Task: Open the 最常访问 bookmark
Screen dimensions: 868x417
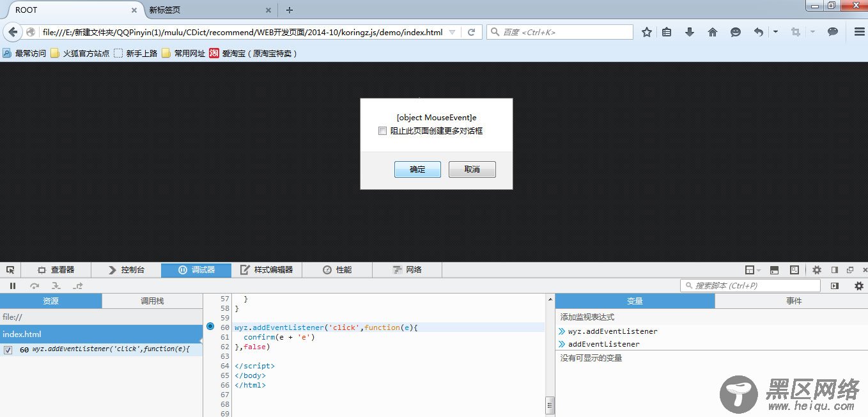Action: [x=24, y=54]
